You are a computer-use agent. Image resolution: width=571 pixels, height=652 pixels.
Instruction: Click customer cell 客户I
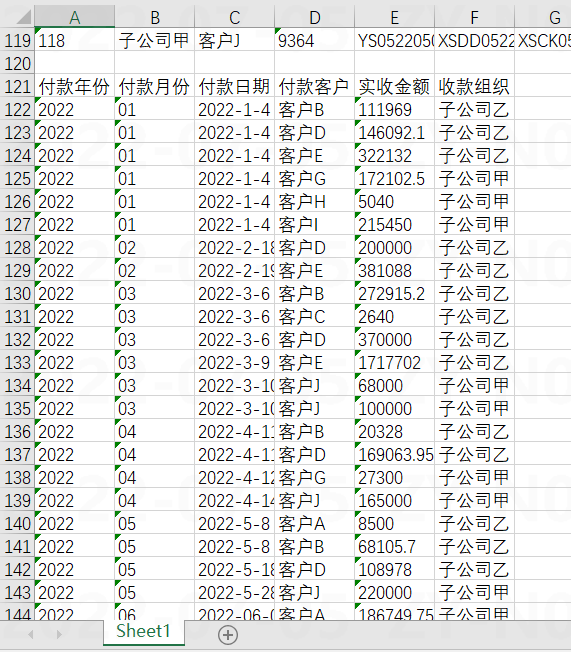(314, 225)
